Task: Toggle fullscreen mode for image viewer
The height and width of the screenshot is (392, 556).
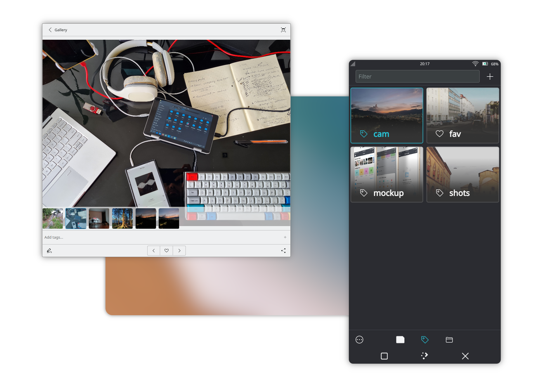Action: click(x=283, y=30)
